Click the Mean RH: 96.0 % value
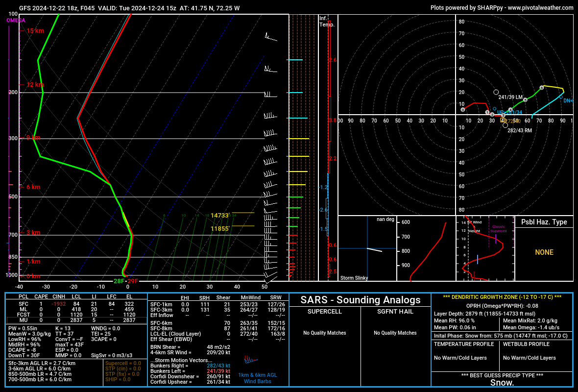The width and height of the screenshot is (578, 392). tap(454, 320)
